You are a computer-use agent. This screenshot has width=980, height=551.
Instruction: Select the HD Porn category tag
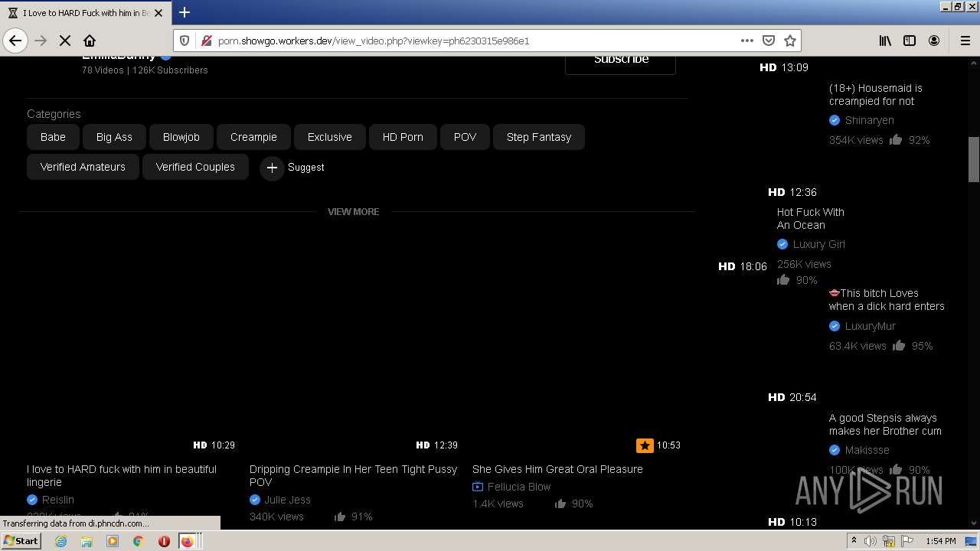pos(403,137)
